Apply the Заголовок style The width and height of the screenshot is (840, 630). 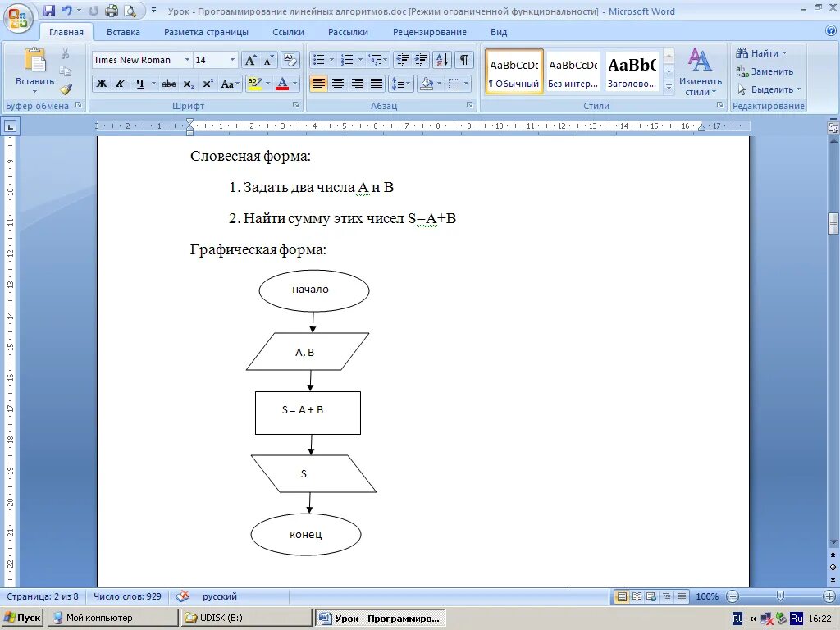[x=632, y=72]
